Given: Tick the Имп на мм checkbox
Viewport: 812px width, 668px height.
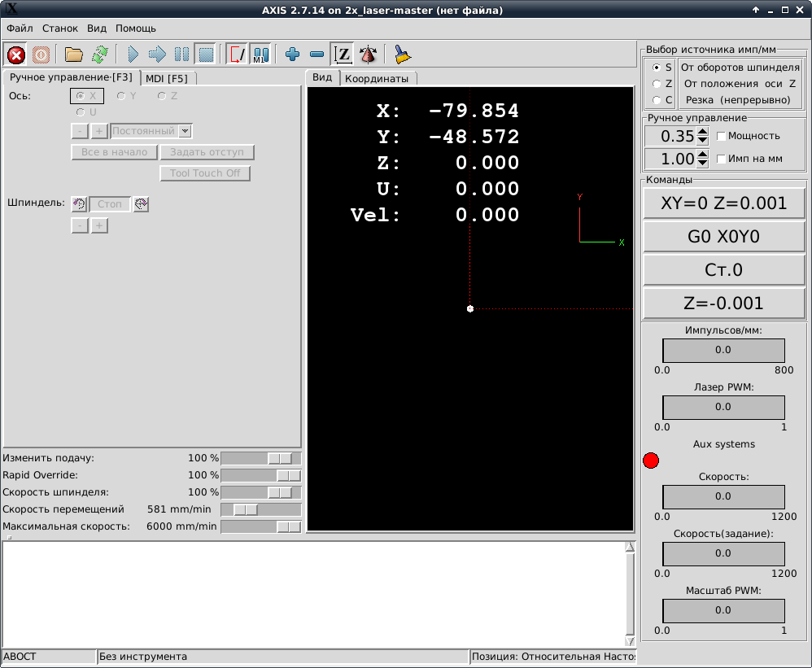Looking at the screenshot, I should (x=721, y=159).
